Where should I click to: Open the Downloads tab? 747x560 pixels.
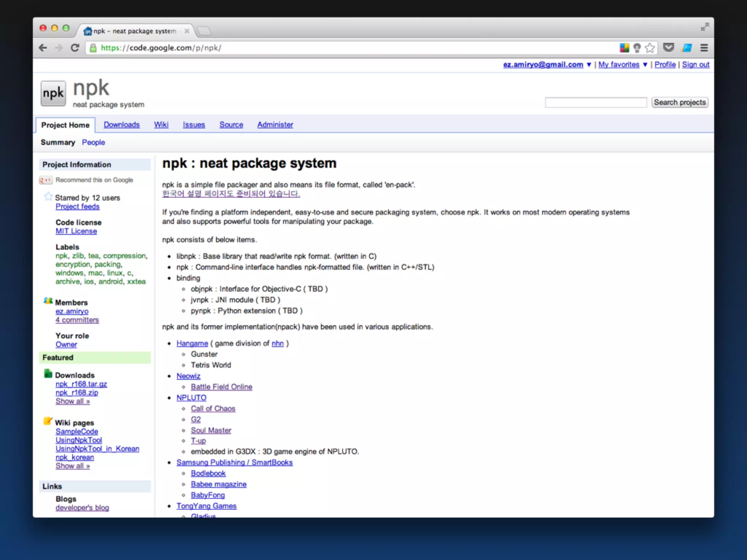pos(121,125)
